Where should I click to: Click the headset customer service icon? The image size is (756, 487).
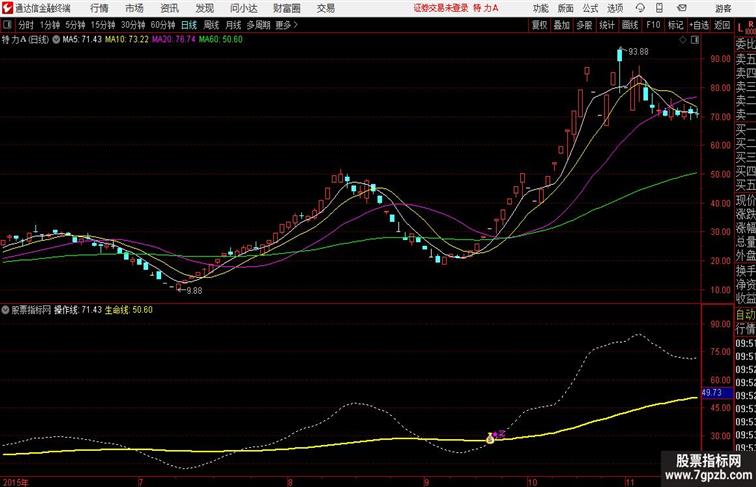[x=640, y=8]
